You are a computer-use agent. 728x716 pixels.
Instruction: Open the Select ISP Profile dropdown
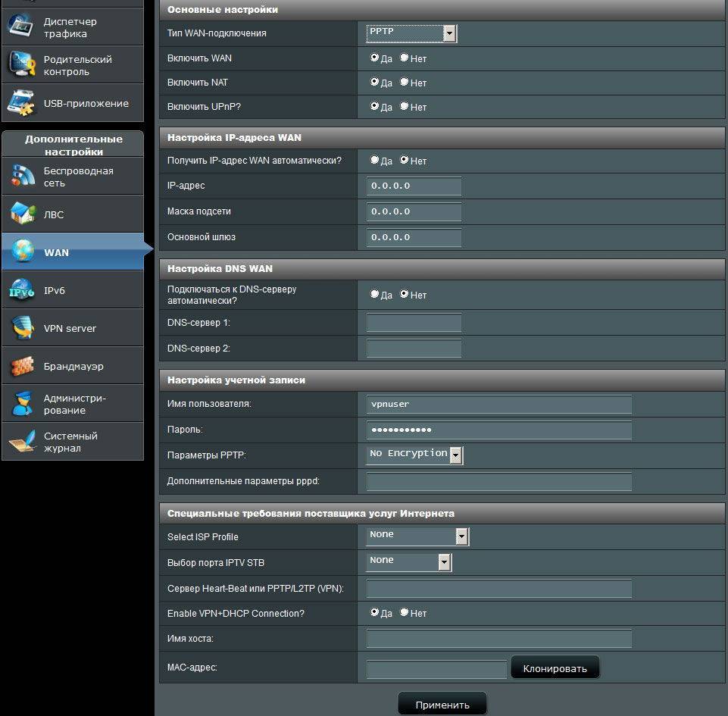click(417, 536)
